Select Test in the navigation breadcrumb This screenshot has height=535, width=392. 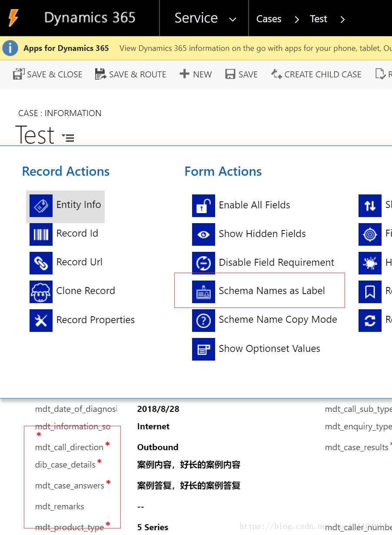pos(319,19)
